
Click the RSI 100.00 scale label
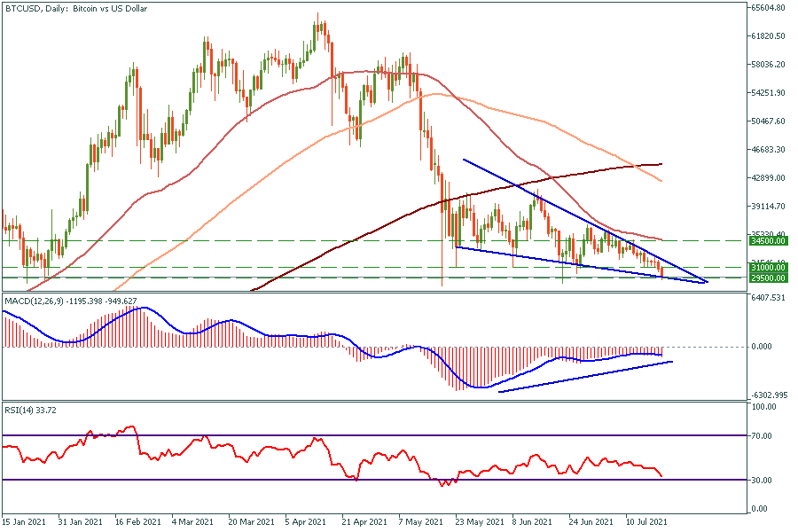[x=764, y=407]
